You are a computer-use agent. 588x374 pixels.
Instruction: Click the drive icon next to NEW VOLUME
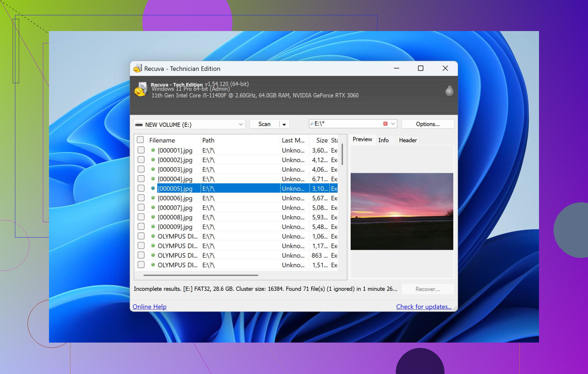pos(139,125)
